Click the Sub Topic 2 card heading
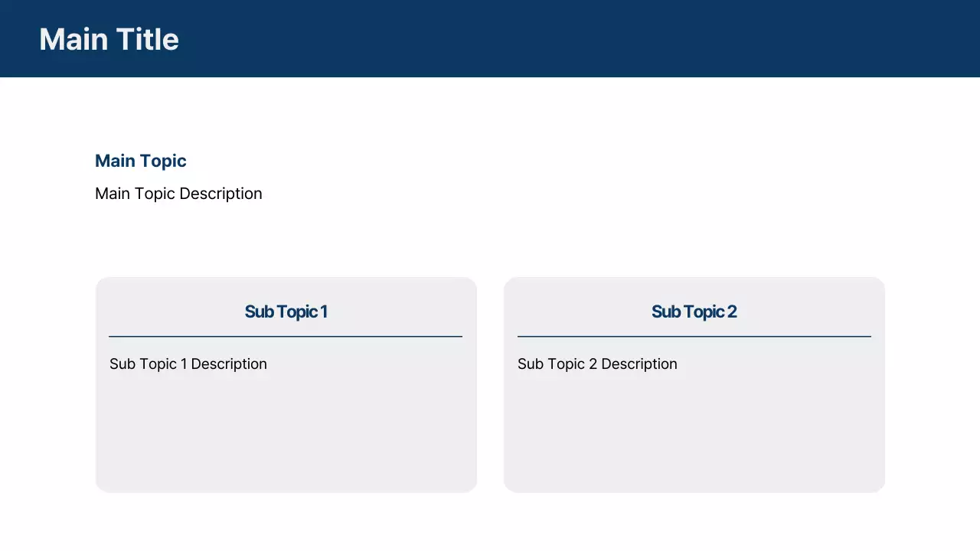980x551 pixels. [694, 311]
